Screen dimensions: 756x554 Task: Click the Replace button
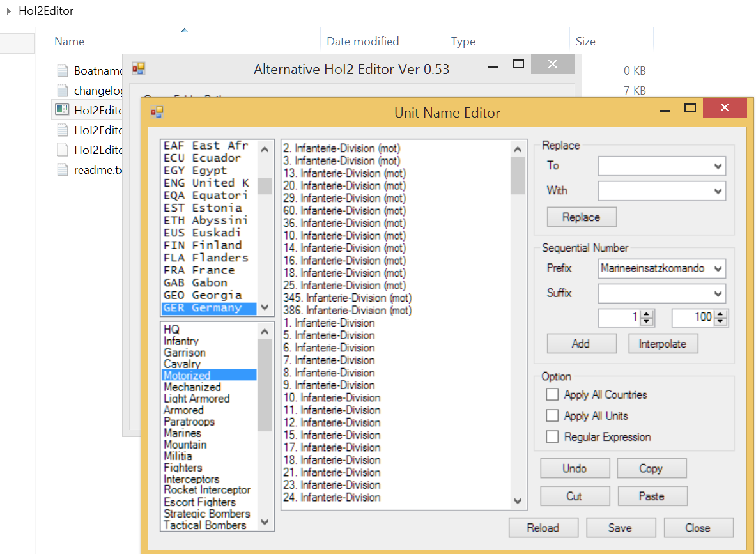(x=582, y=217)
